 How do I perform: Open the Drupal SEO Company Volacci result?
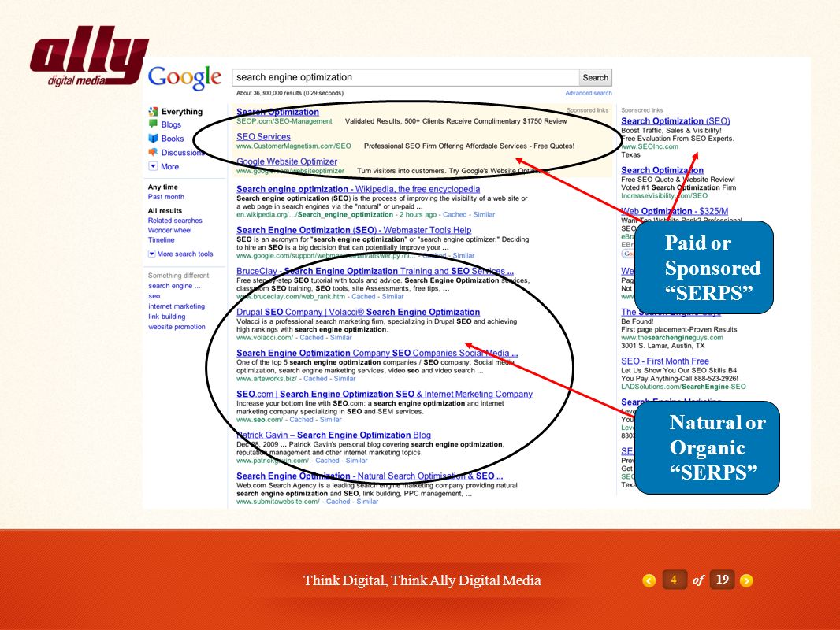pyautogui.click(x=358, y=312)
